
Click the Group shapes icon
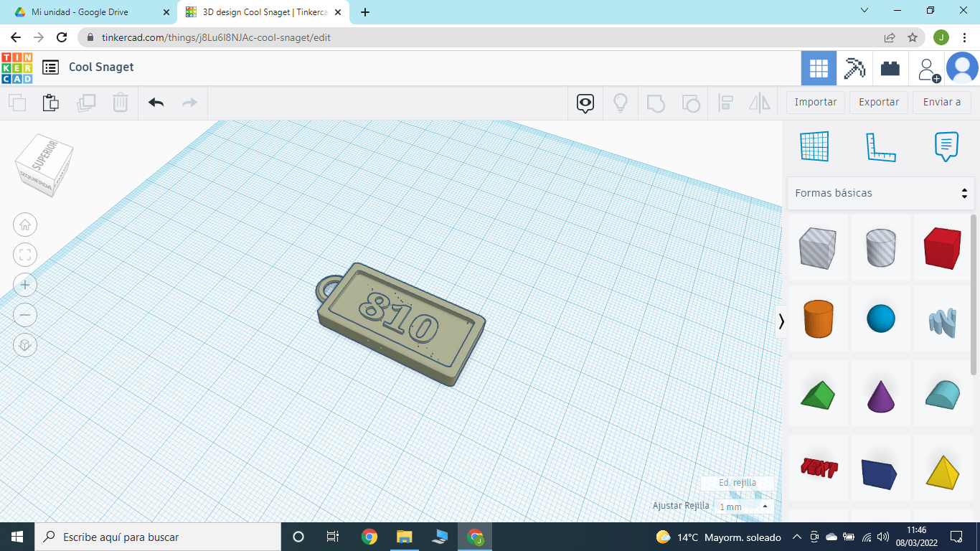(656, 103)
